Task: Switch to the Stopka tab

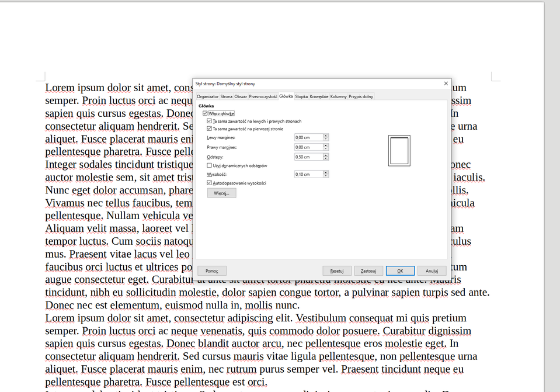Action: tap(301, 96)
